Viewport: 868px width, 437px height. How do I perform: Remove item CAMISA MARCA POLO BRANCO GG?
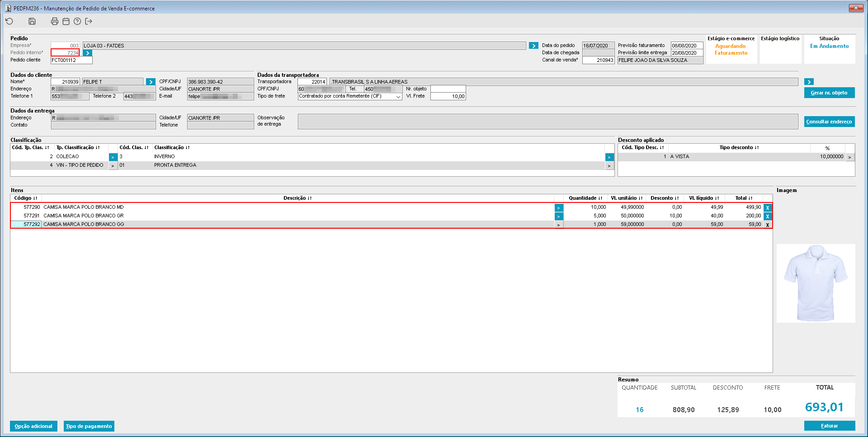tap(768, 225)
